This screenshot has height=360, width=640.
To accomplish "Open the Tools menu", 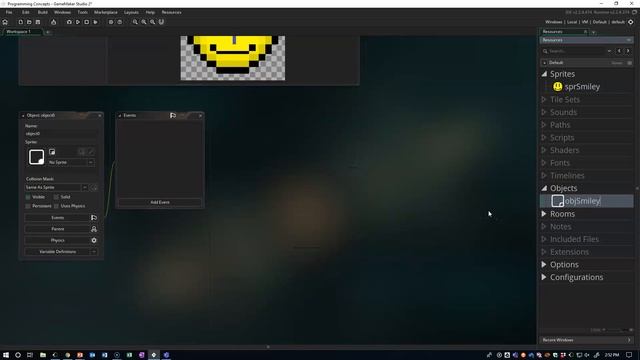I will pos(82,12).
